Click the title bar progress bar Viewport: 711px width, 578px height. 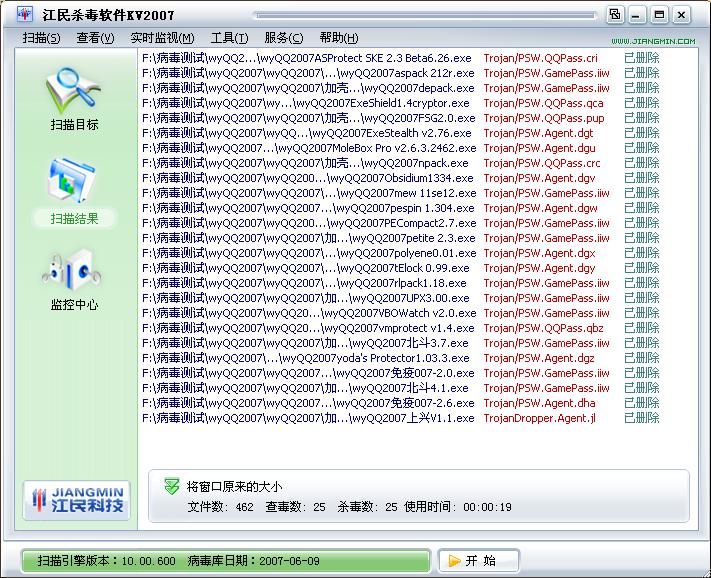426,15
